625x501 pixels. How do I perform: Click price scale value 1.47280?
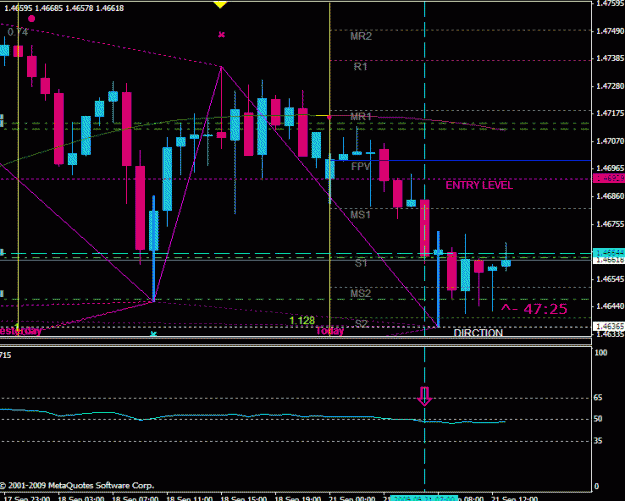(x=610, y=86)
